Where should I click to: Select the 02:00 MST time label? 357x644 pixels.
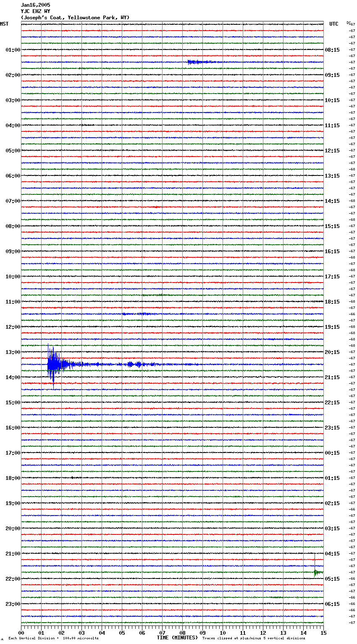click(x=13, y=75)
